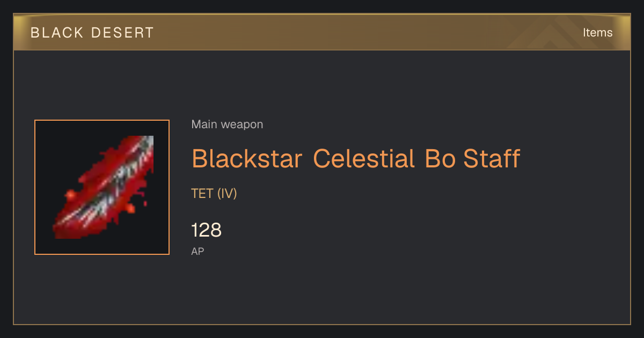The height and width of the screenshot is (338, 644).
Task: Select the 128 attack power value
Action: pyautogui.click(x=207, y=231)
